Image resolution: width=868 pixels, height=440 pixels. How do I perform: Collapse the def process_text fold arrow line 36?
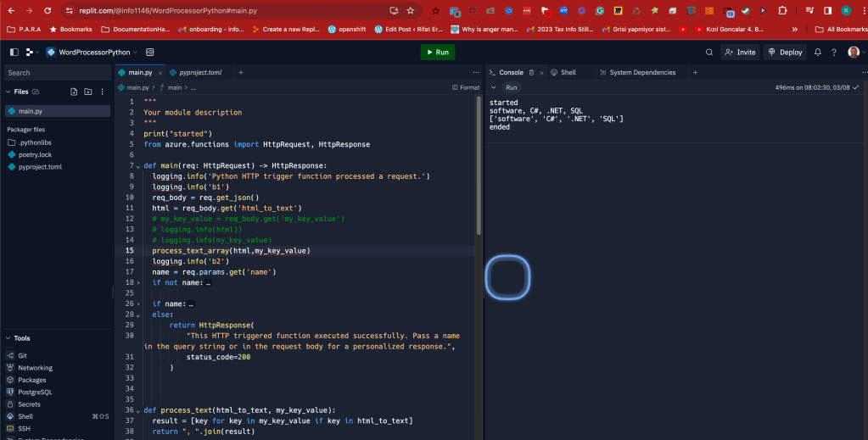tap(138, 410)
